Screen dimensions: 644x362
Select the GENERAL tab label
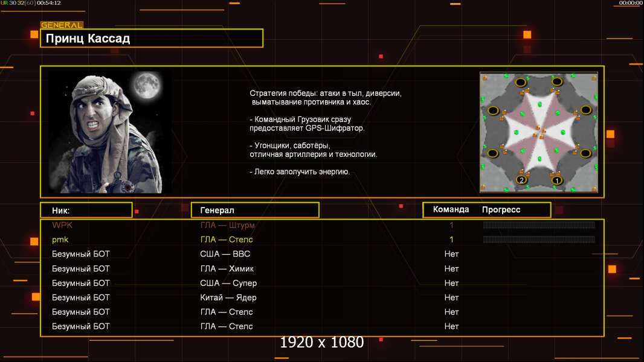62,25
